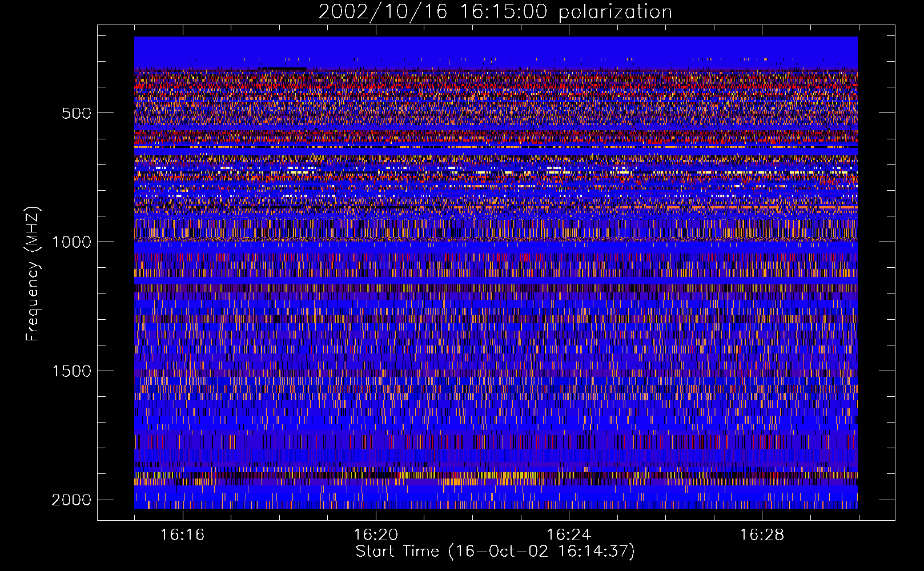Click the 16:28 time tick label
Image resolution: width=924 pixels, height=571 pixels.
pyautogui.click(x=762, y=534)
